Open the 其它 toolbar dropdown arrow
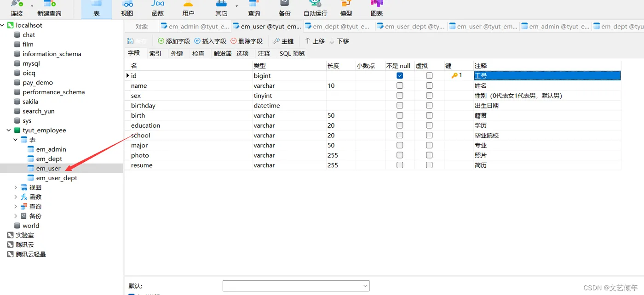 [237, 6]
